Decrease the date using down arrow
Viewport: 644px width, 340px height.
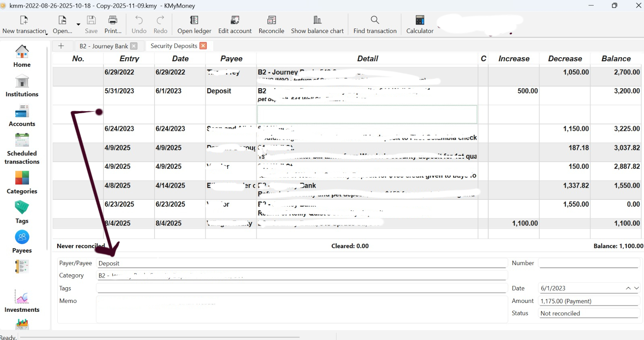(x=636, y=288)
